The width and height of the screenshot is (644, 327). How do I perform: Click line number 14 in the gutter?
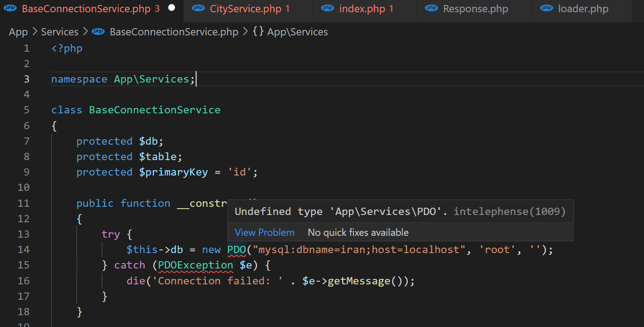[x=24, y=250]
